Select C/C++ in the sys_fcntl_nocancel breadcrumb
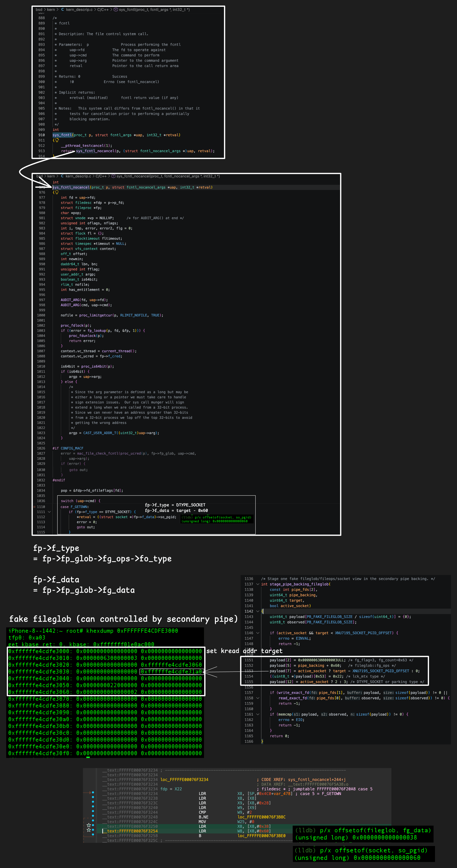Viewport: 457px width, 868px height. 101,176
